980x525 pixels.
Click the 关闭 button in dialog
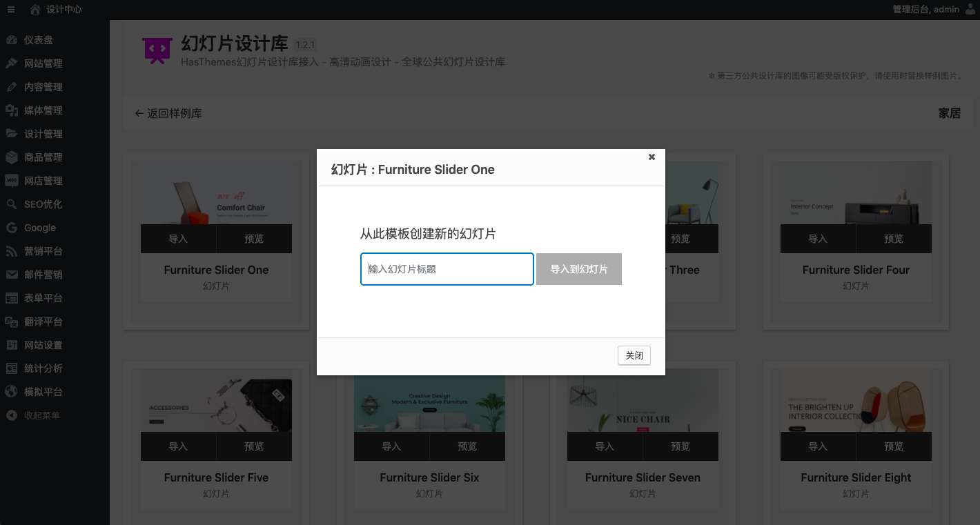(634, 355)
